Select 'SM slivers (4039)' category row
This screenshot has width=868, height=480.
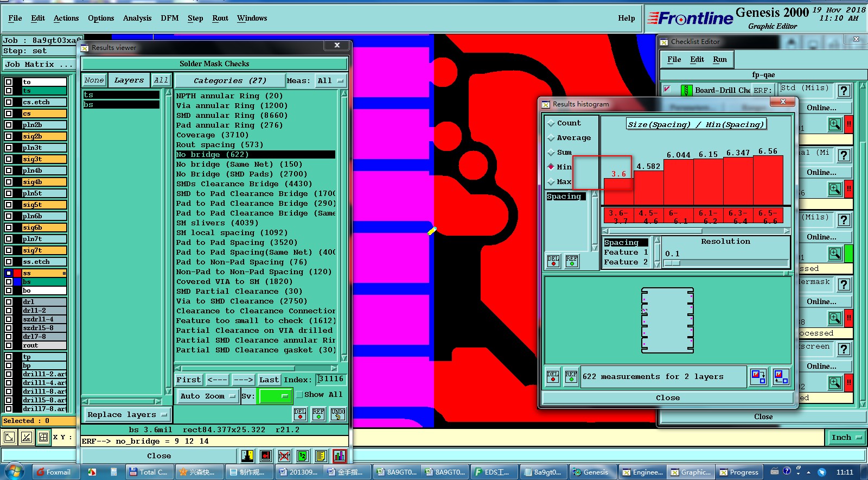click(x=256, y=223)
